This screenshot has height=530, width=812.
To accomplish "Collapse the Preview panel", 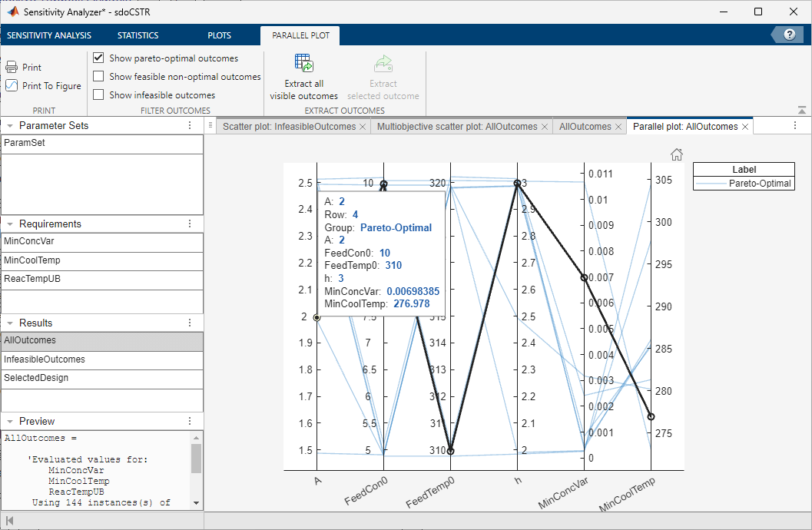I will [x=10, y=422].
